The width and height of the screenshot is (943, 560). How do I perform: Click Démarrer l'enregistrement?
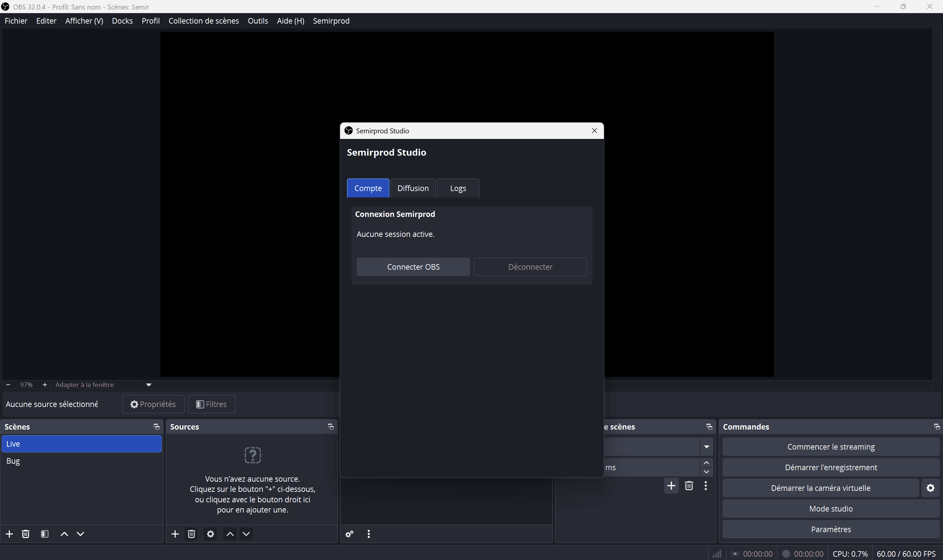pyautogui.click(x=831, y=467)
